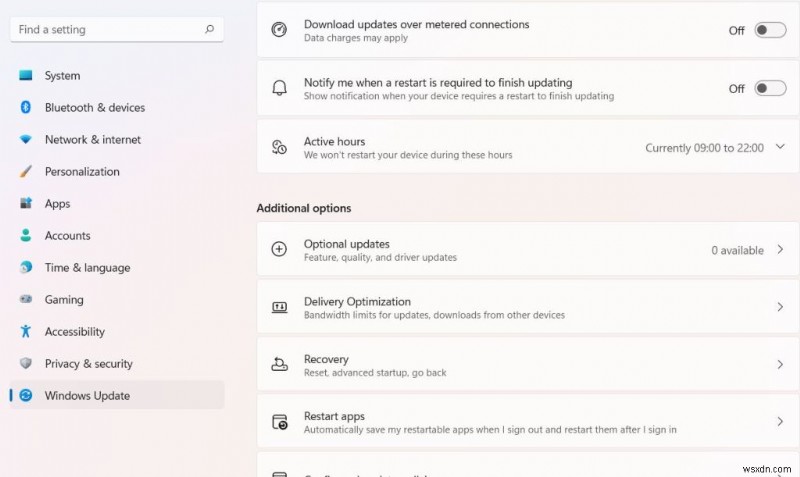Screen dimensions: 800x477
Task: Click the Recovery icon
Action: tap(279, 364)
